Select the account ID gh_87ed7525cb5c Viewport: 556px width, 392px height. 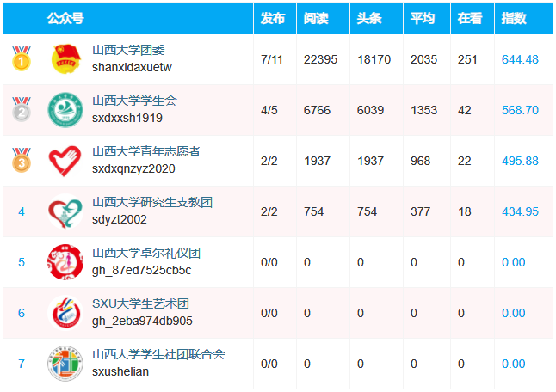(x=141, y=270)
